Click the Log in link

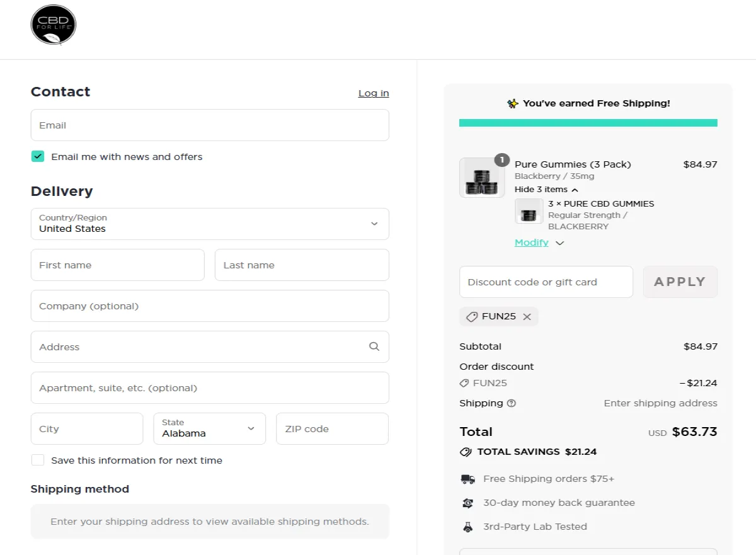click(374, 93)
